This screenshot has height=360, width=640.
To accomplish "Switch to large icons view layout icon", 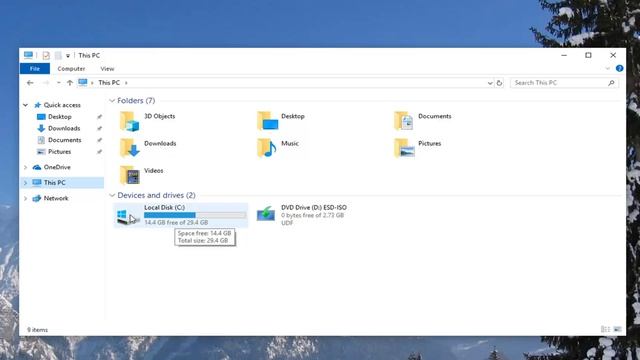I will click(617, 329).
